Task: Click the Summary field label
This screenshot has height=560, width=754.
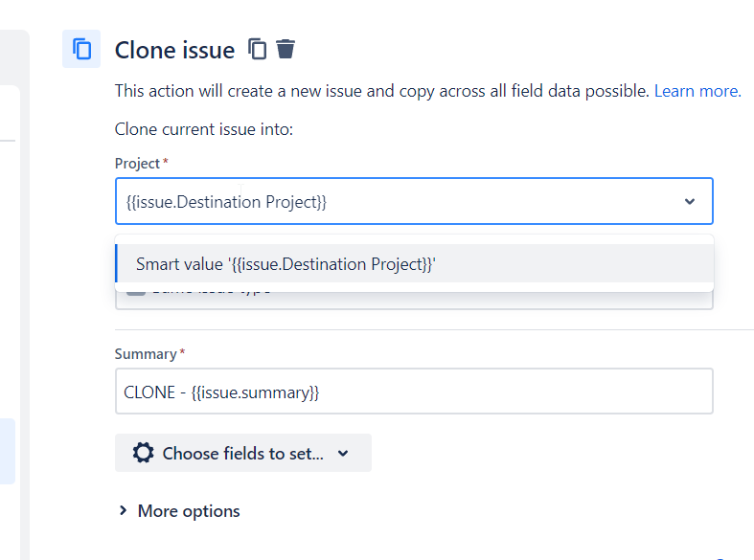Action: [x=146, y=354]
